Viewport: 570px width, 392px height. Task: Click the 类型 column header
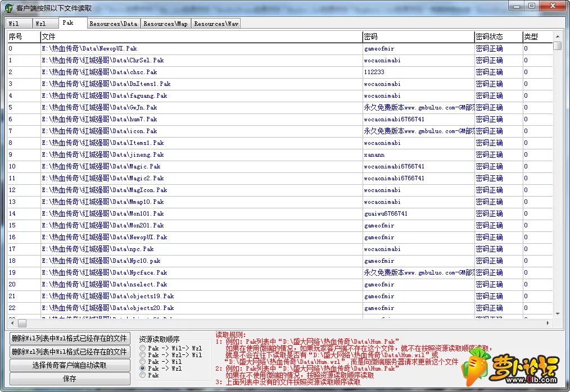coord(537,37)
